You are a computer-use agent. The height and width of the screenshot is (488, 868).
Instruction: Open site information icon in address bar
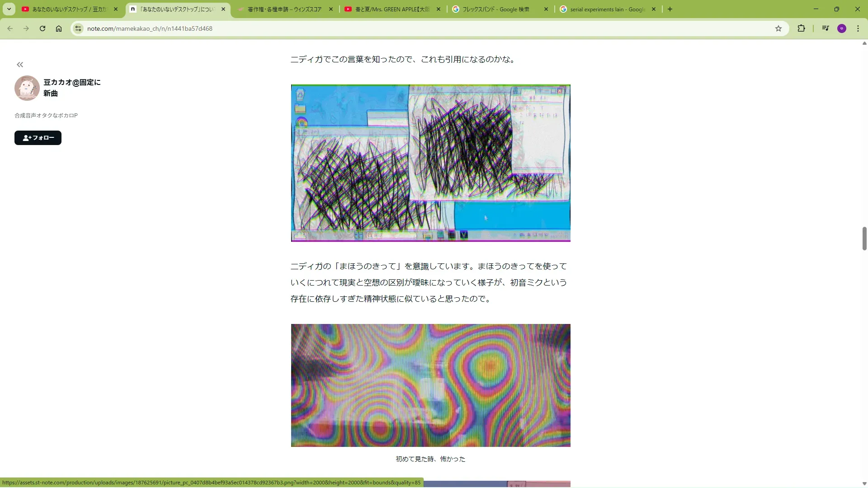coord(78,28)
